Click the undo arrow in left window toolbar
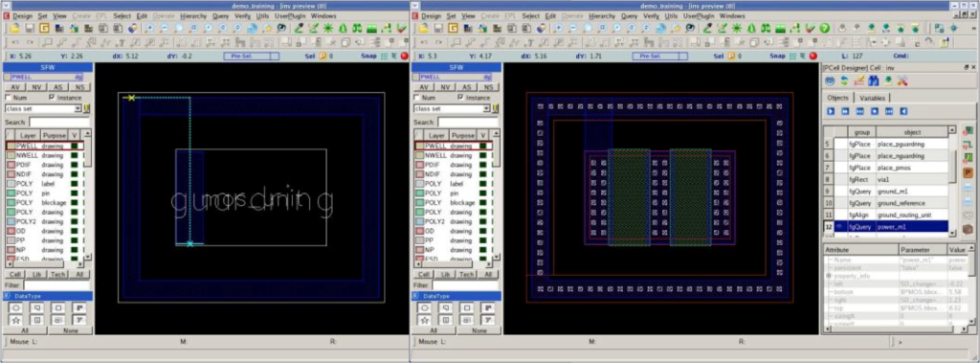Image resolution: width=980 pixels, height=363 pixels. 14,42
